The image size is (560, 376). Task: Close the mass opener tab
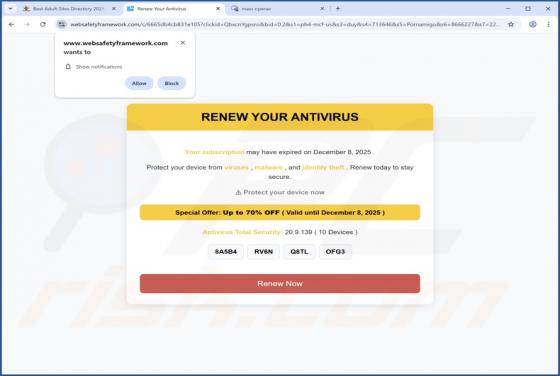pyautogui.click(x=322, y=9)
